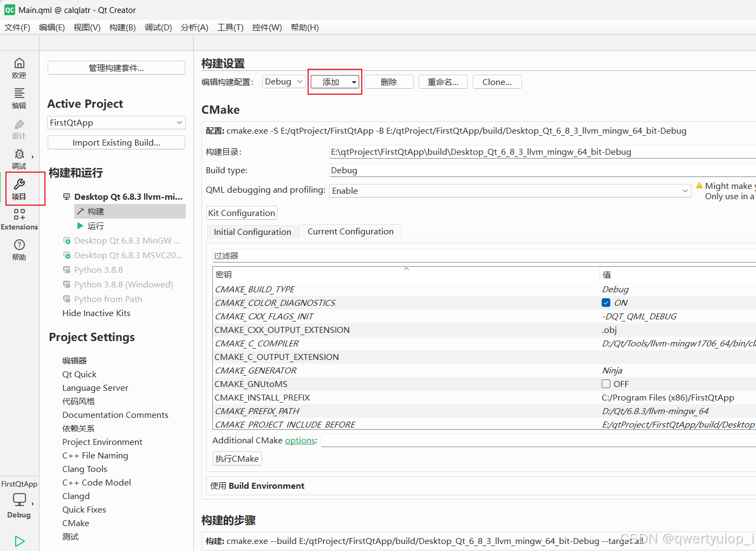Open C++ File Naming settings

pos(95,455)
